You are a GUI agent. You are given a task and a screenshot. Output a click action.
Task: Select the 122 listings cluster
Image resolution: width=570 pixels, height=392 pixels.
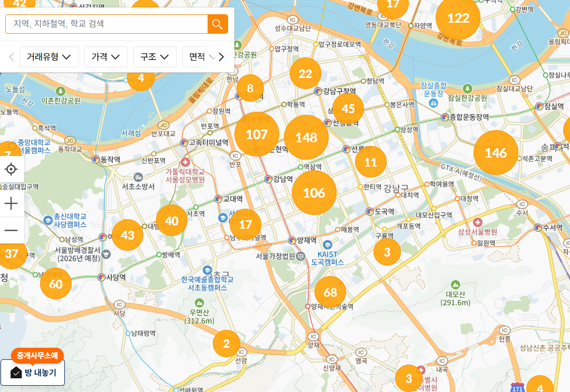click(458, 18)
